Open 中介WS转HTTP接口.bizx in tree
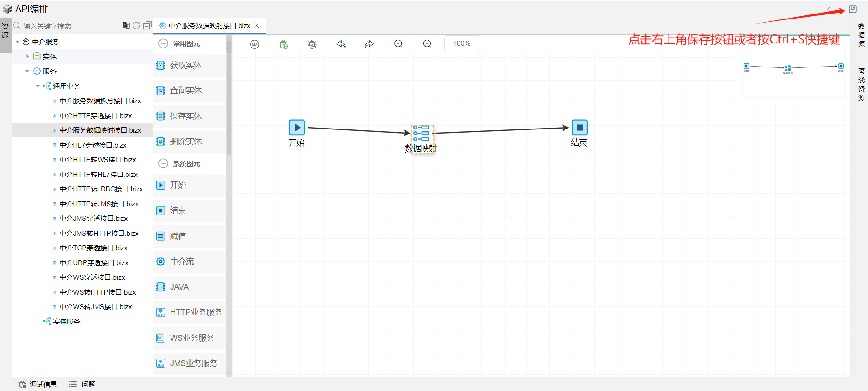Screen dimensions: 868x391 point(98,292)
